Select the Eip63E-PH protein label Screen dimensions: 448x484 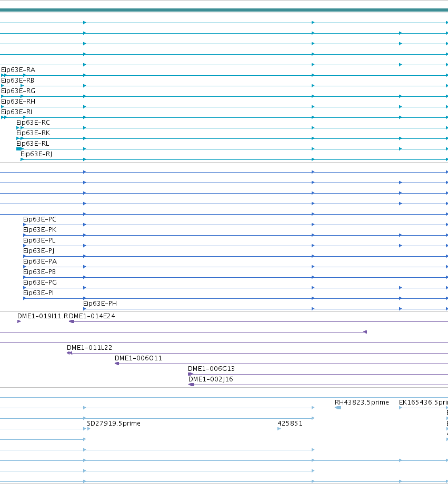100,304
